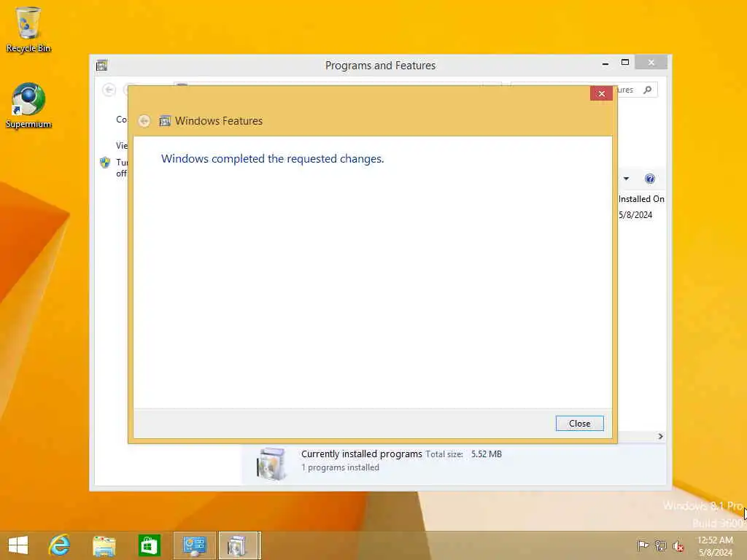Click the back arrow in Windows Features dialog
This screenshot has height=560, width=747.
click(x=144, y=121)
